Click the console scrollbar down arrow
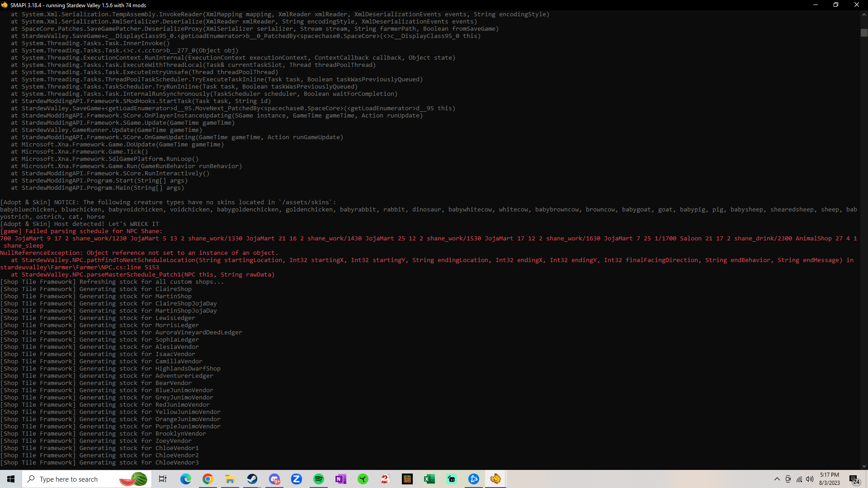 click(x=864, y=466)
